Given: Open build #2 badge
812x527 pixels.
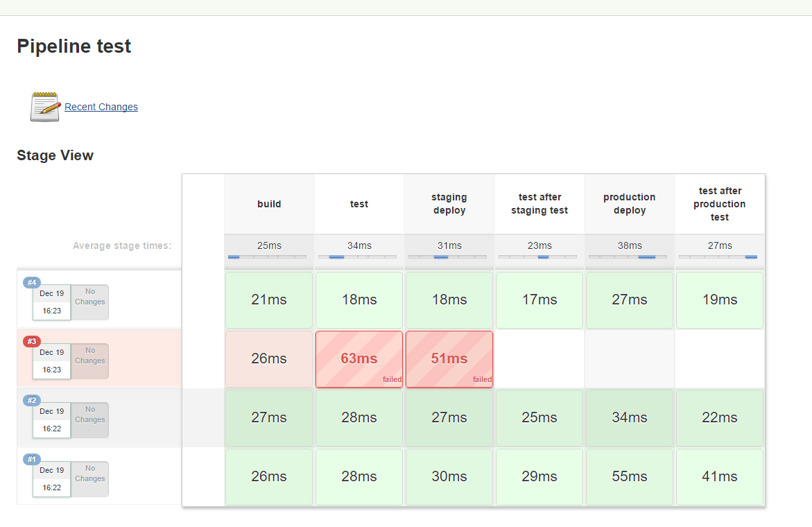Looking at the screenshot, I should (32, 400).
